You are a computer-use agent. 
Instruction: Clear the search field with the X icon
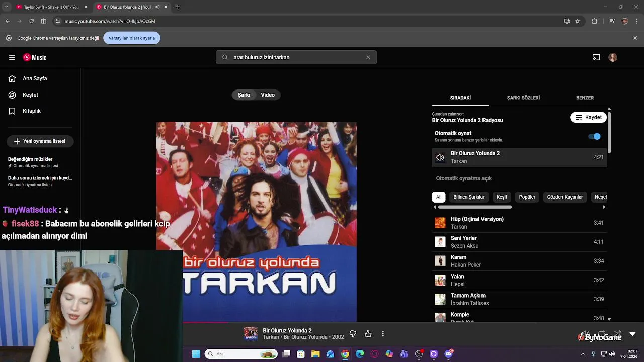coord(368,57)
